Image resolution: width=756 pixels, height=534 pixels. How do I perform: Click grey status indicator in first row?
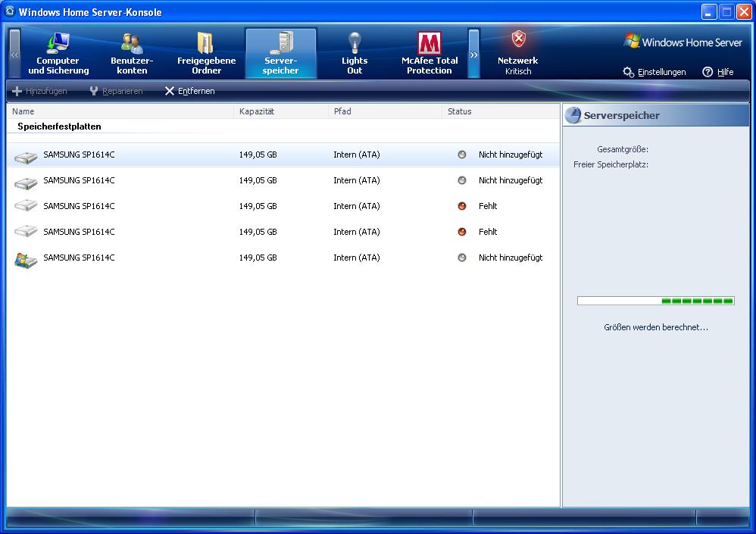[462, 155]
